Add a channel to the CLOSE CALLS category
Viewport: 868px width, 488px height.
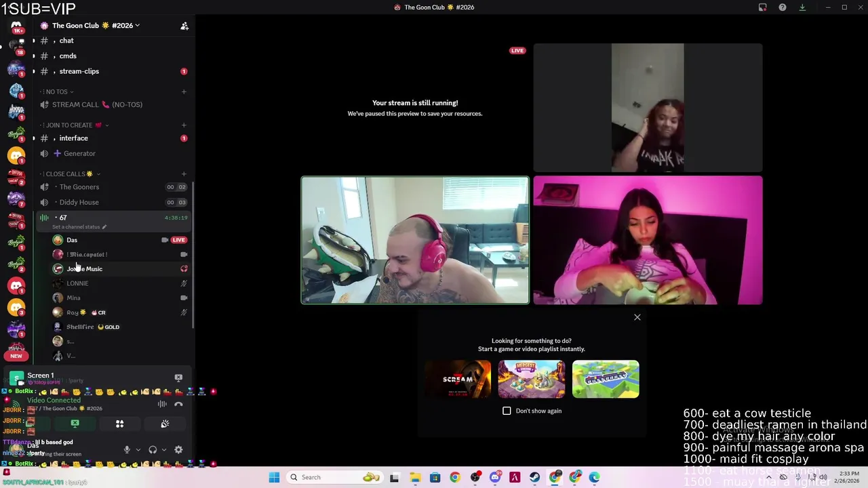[x=184, y=174]
